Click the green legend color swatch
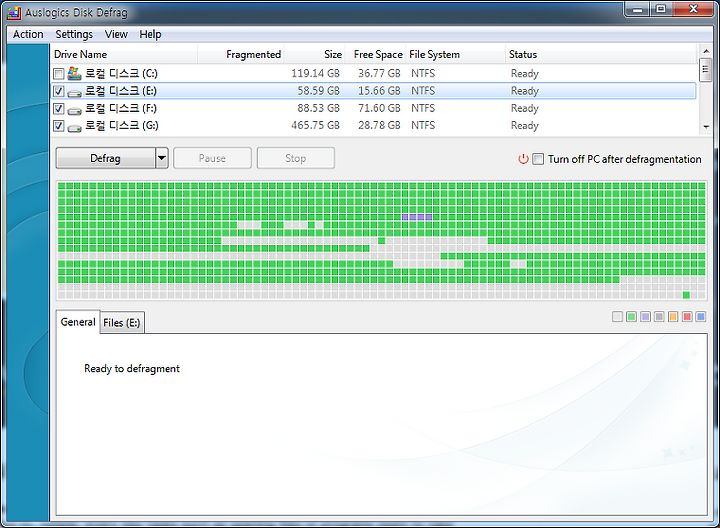 point(631,316)
